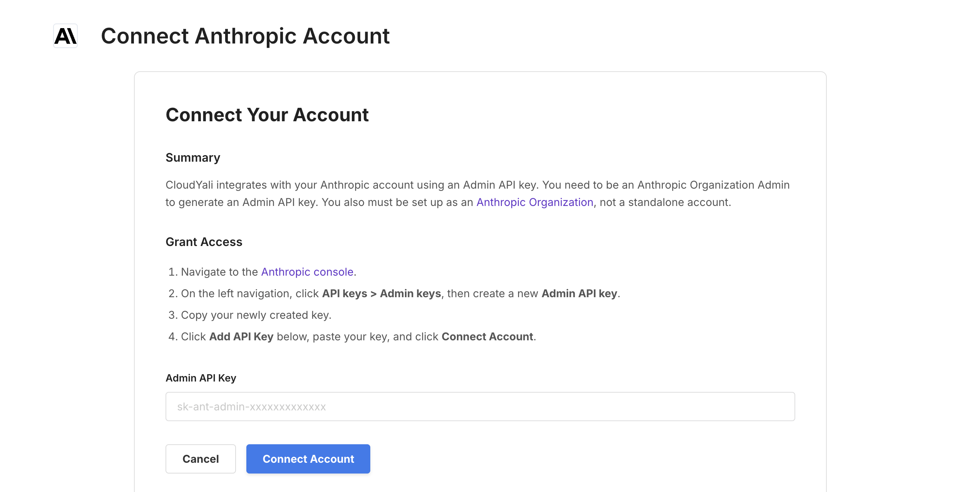Screen dimensions: 980x492
Task: Click not a standalone account text
Action: (x=665, y=202)
